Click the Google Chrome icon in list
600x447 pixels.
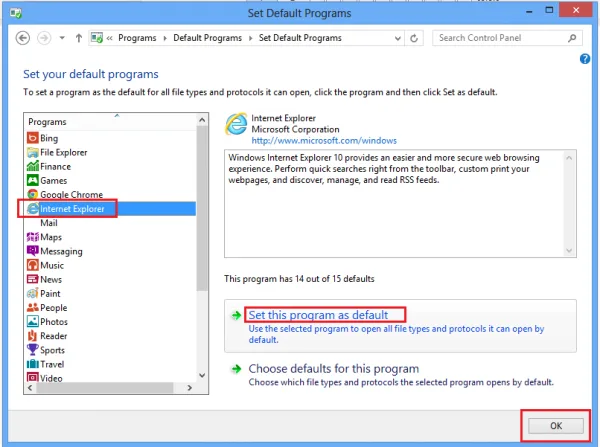point(33,194)
